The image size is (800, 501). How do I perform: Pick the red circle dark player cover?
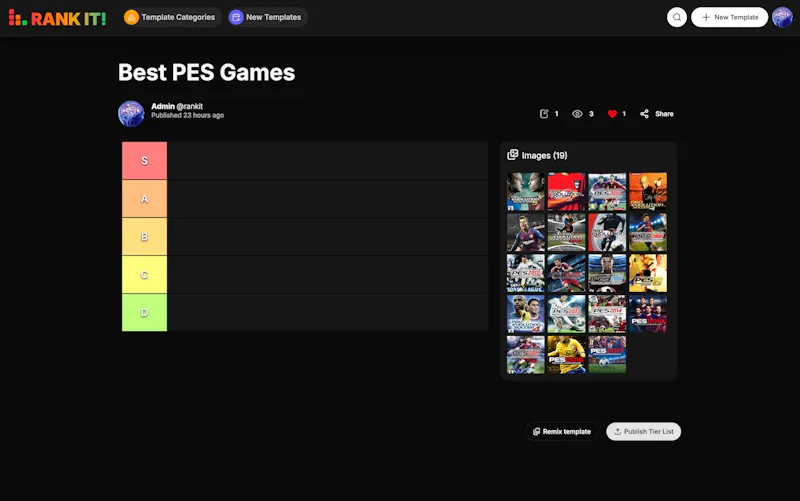pyautogui.click(x=607, y=232)
